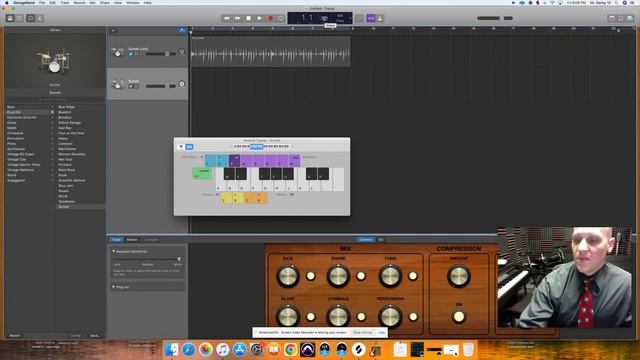Switch to the EQ tab
640x360 pixels.
tap(381, 240)
